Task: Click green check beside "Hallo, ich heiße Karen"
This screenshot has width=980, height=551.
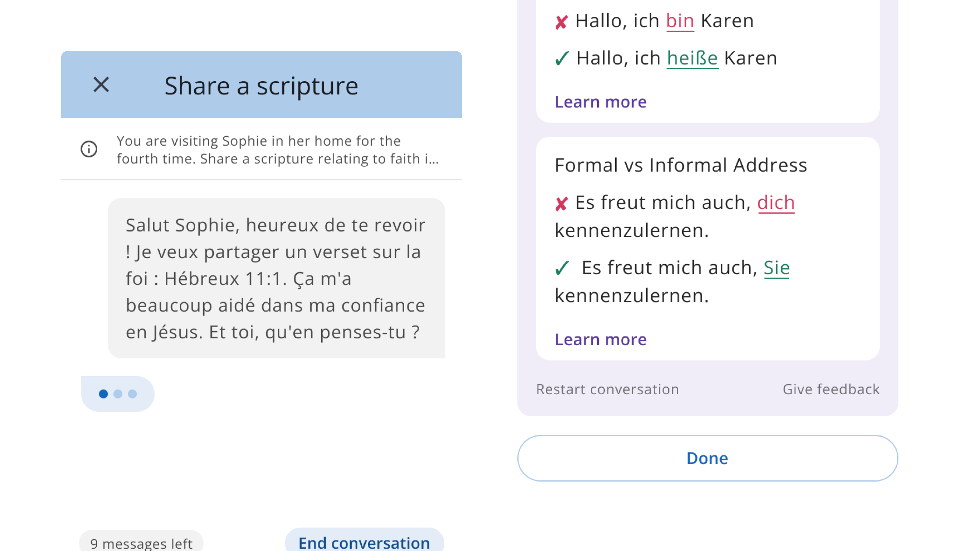Action: point(561,59)
